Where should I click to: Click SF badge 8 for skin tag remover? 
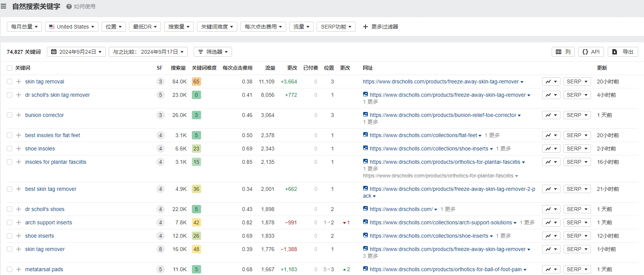coord(161,249)
